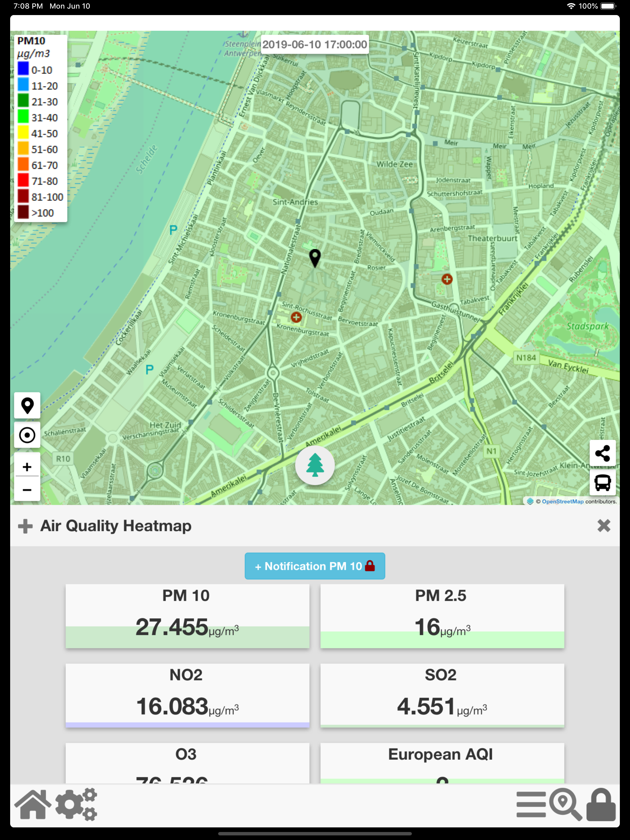Open settings via the gears icon
Screen dimensions: 630x840
pos(76,804)
